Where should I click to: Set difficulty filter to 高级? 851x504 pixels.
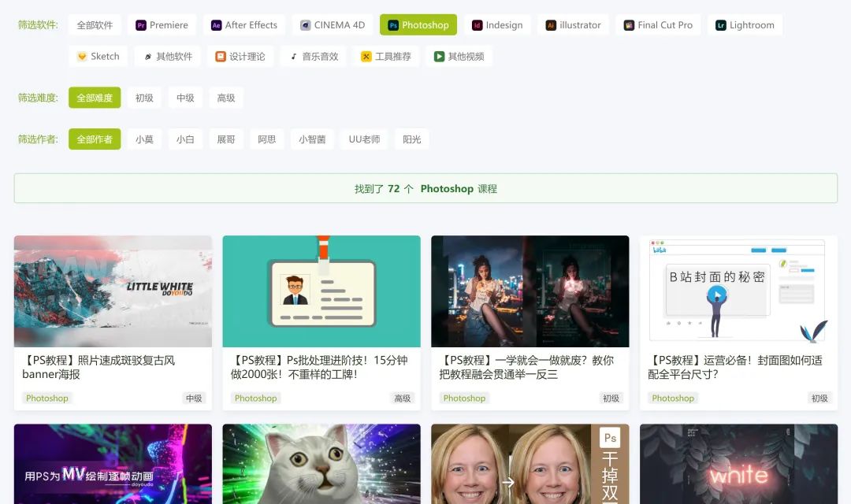[226, 98]
